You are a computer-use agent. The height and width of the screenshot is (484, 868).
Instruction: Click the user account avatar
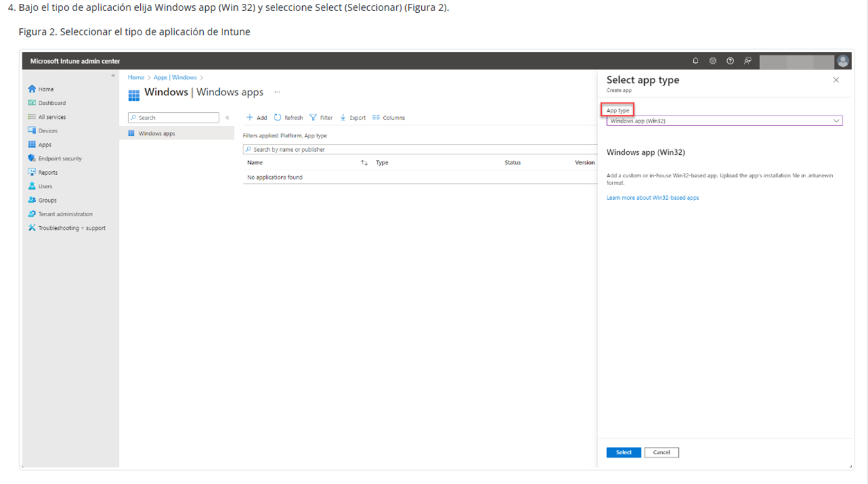tap(842, 61)
